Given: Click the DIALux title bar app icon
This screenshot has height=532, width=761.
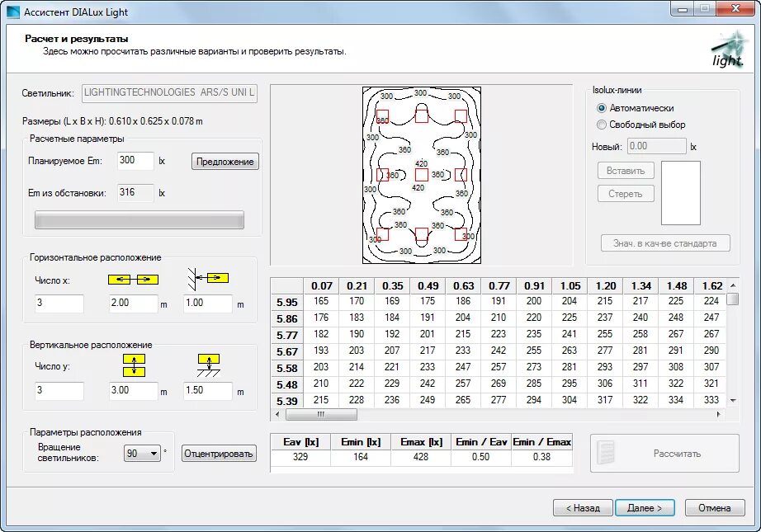Looking at the screenshot, I should point(14,12).
